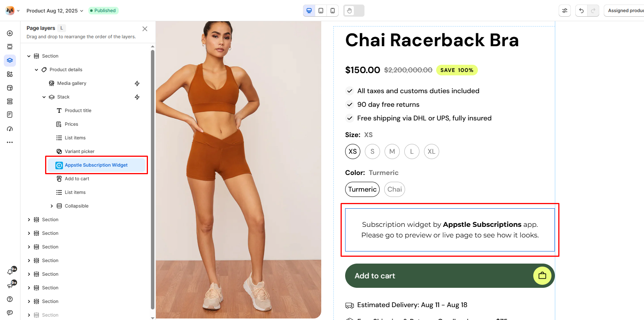The height and width of the screenshot is (320, 644).
Task: Select size M variant option
Action: tap(392, 151)
